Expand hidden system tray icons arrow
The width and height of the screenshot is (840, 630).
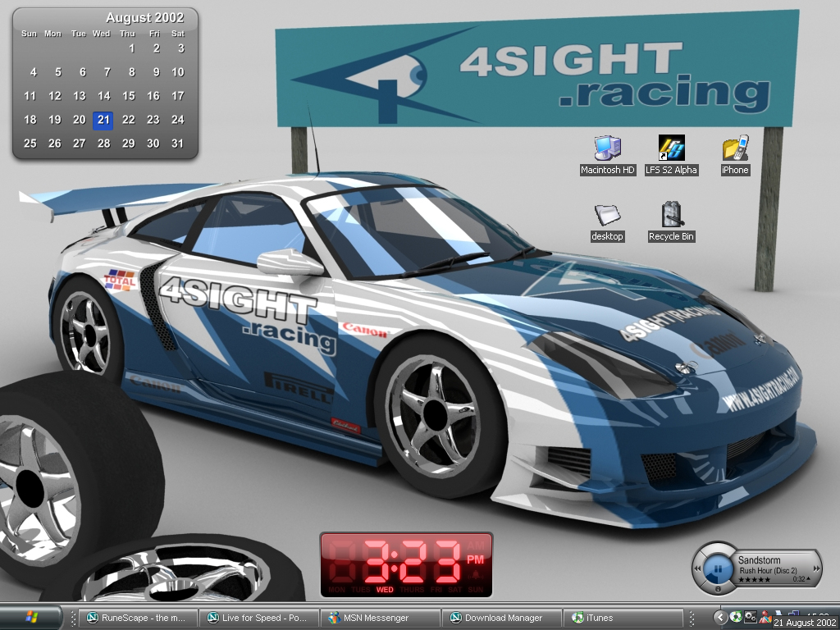720,617
